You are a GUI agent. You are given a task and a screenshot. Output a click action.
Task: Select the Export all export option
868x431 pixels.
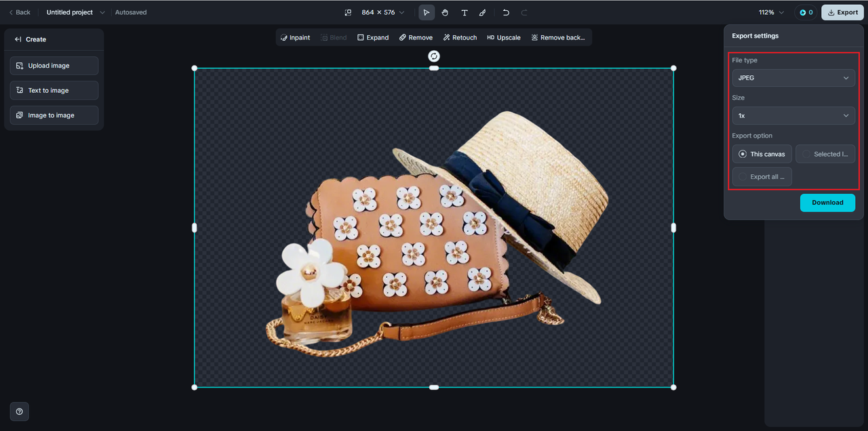pos(762,177)
